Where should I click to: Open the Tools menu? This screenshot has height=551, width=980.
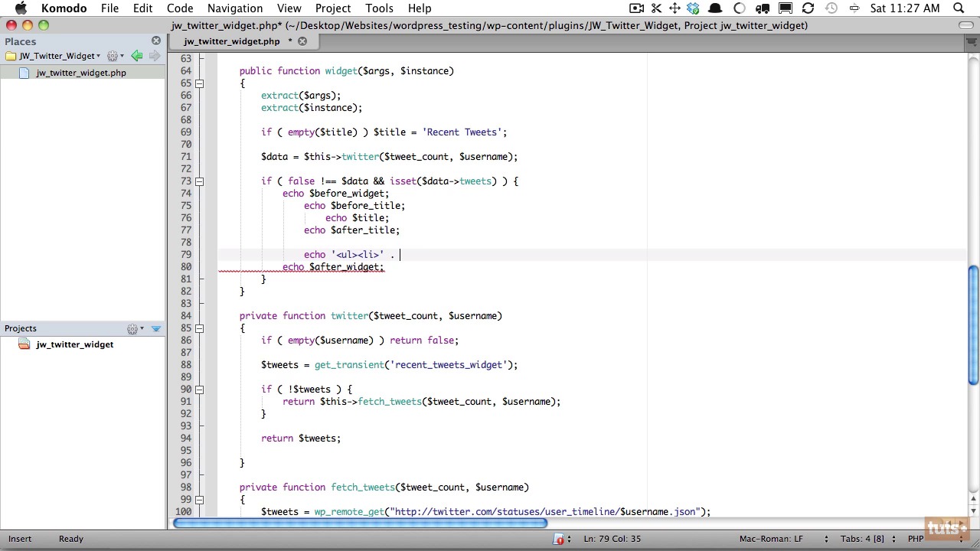pos(379,8)
